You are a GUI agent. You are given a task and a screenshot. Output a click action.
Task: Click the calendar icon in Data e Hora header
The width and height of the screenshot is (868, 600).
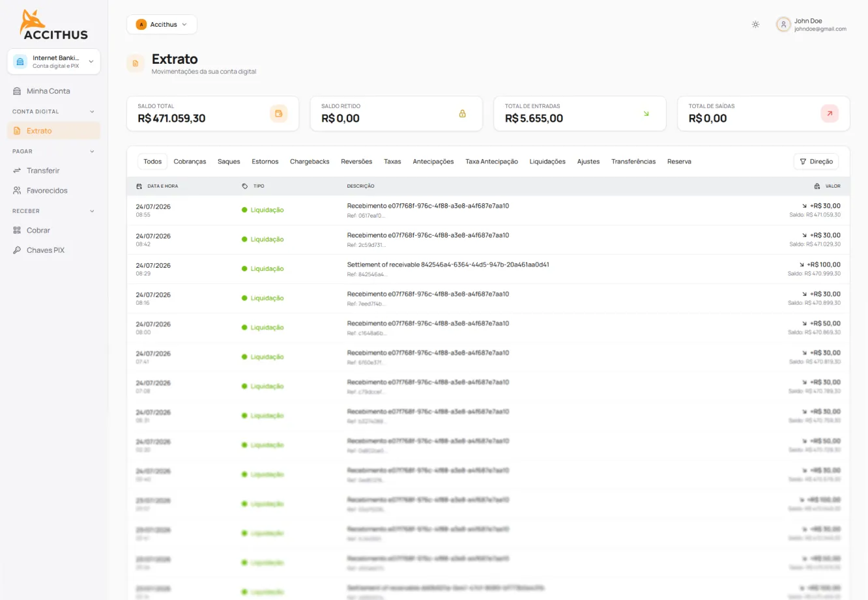(x=139, y=186)
